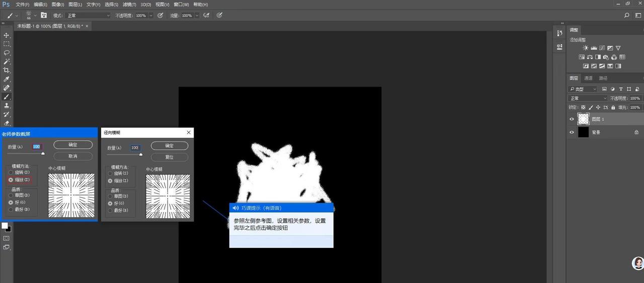Add a Levels adjustment

[594, 48]
